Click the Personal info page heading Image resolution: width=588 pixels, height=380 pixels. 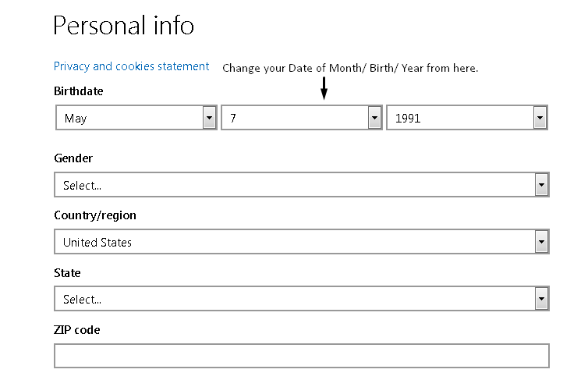tap(123, 26)
